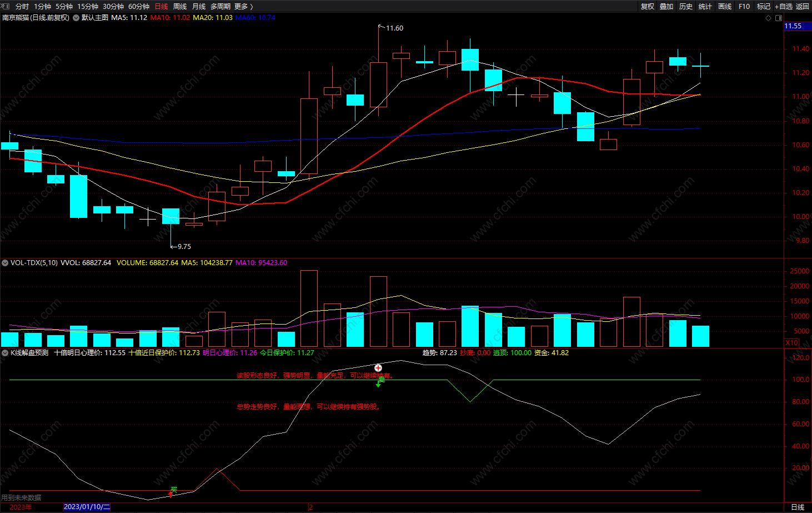The width and height of the screenshot is (812, 513).
Task: Click the X10 volume scale marker
Action: coord(792,343)
